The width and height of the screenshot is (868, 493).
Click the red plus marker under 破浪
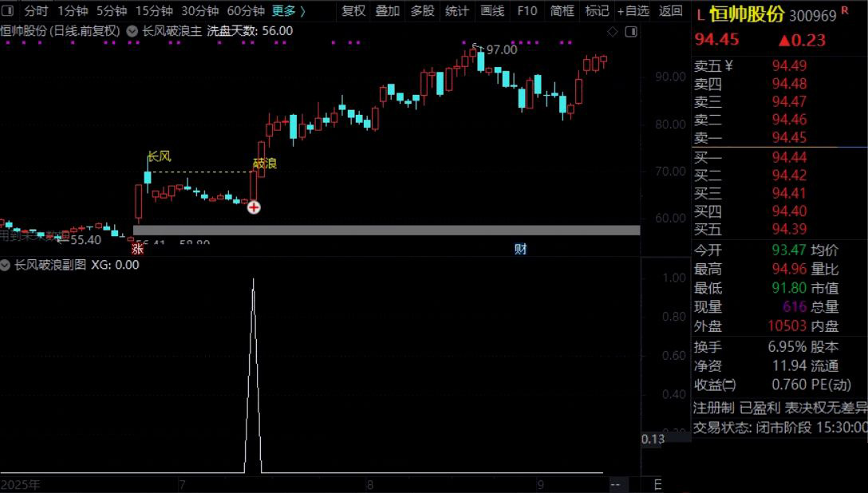254,207
